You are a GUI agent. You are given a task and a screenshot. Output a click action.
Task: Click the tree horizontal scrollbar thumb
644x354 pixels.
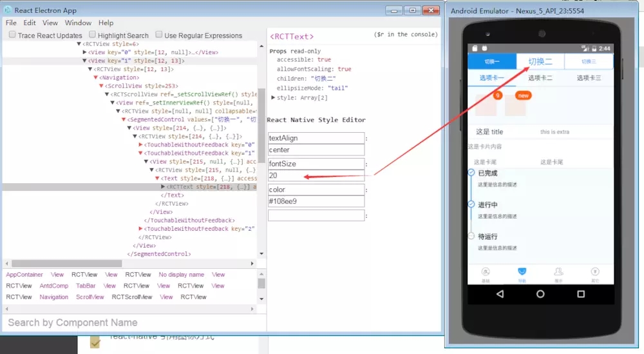pos(66,263)
